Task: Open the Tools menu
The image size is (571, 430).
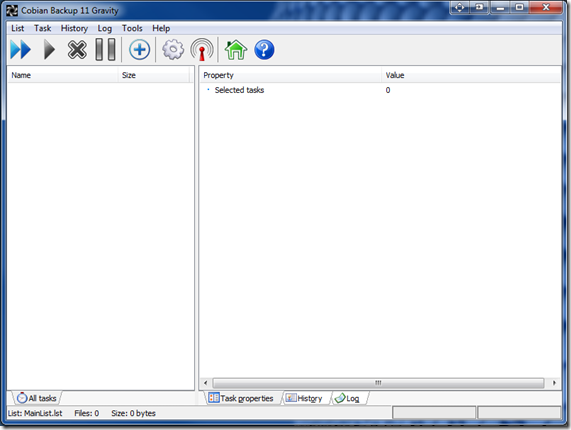Action: click(x=132, y=28)
